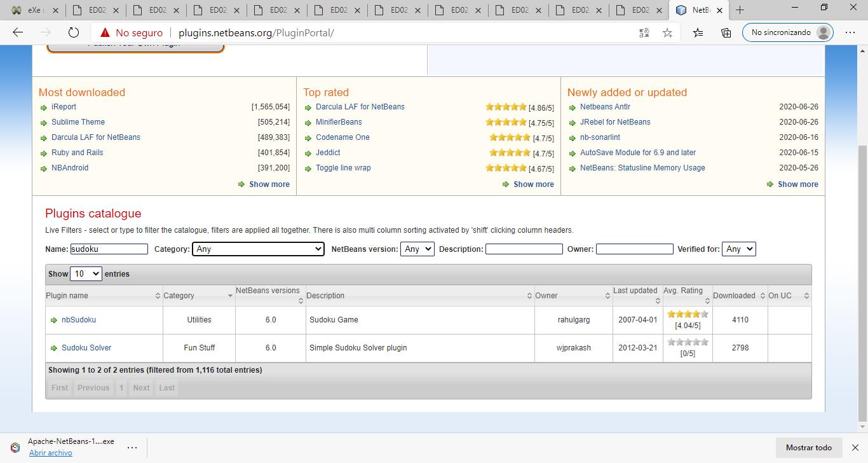Click Mostrar todo downloads button
The width and height of the screenshot is (868, 463).
(808, 448)
